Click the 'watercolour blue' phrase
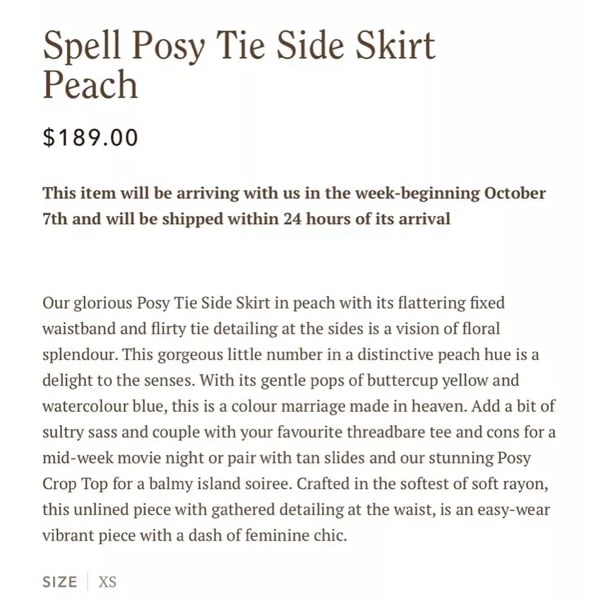This screenshot has width=603, height=603. [x=103, y=406]
